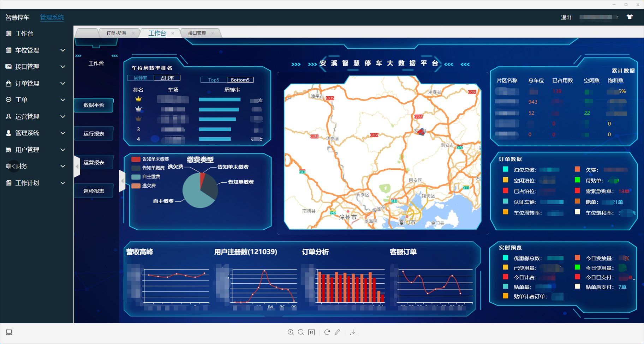Click the shirt theme icon at top right
The width and height of the screenshot is (644, 344).
[x=630, y=17]
